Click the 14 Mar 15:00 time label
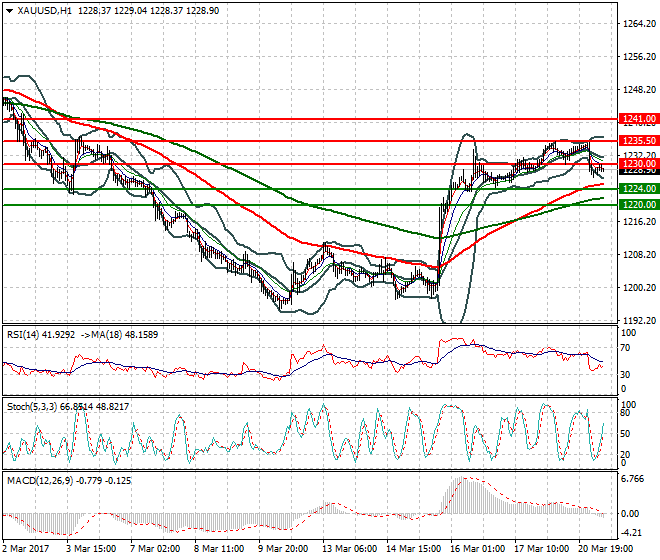This screenshot has height=560, width=660. coord(413,549)
